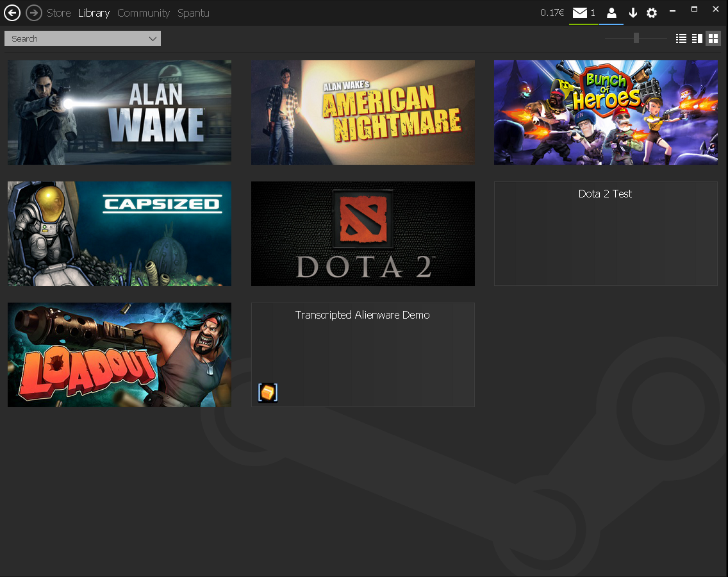Open the friends profile icon
Screen dimensions: 728x577
tap(611, 13)
